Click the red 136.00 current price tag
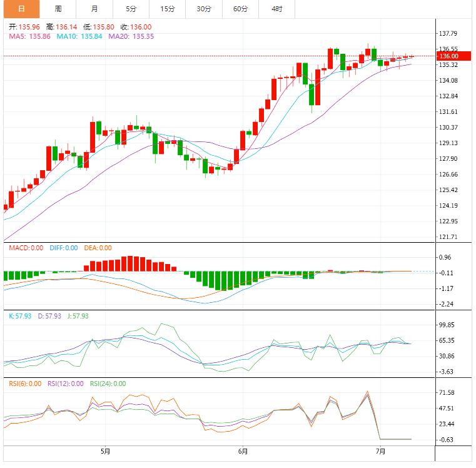This screenshot has width=476, height=468. [448, 56]
